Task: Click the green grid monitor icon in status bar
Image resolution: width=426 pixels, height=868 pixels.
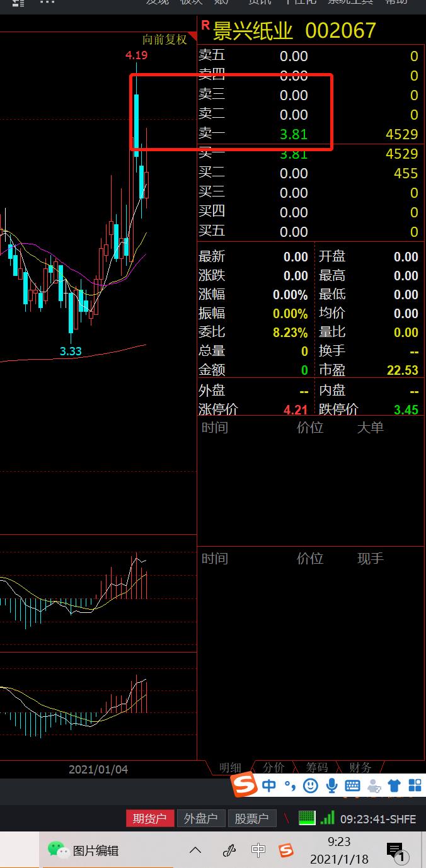Action: coord(306,818)
